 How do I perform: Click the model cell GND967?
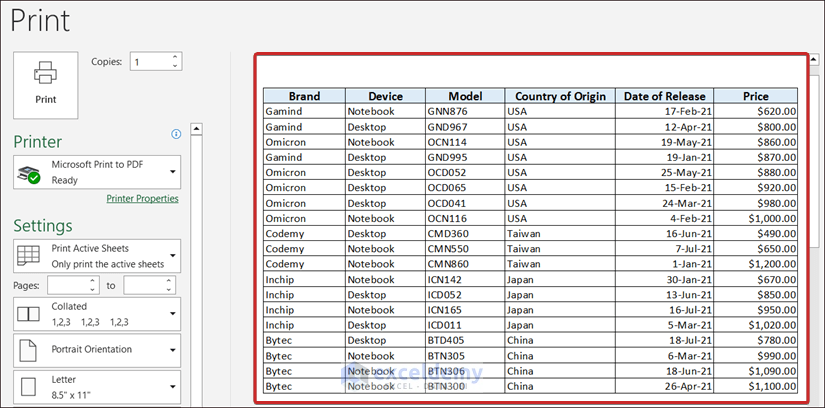pos(465,127)
